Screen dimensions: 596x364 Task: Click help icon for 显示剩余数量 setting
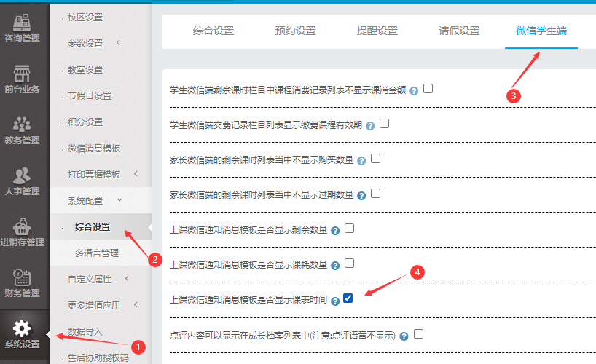[x=335, y=231]
